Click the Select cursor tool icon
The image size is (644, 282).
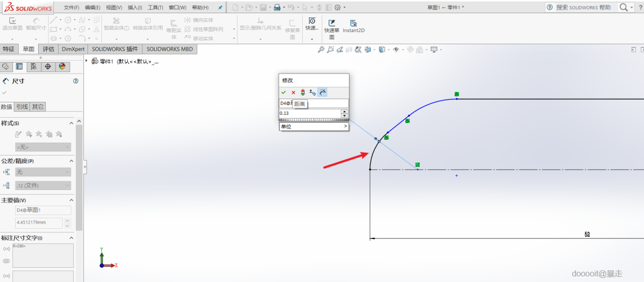pyautogui.click(x=305, y=7)
